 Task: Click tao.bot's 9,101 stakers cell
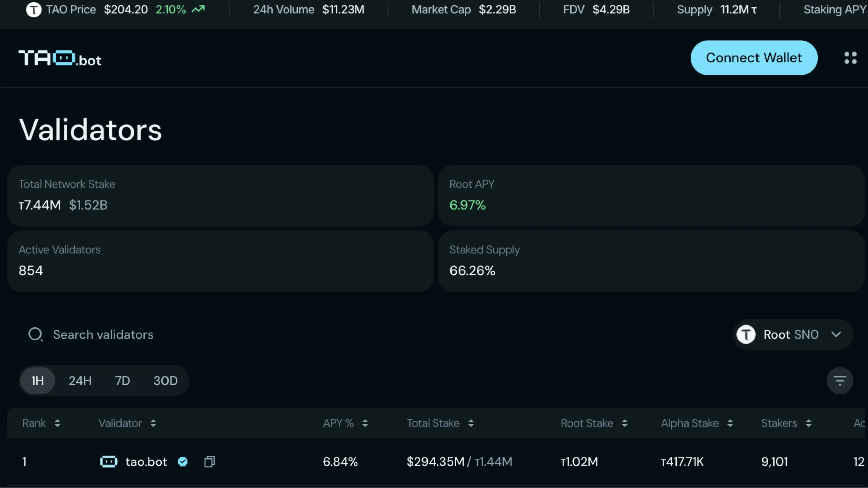click(774, 462)
